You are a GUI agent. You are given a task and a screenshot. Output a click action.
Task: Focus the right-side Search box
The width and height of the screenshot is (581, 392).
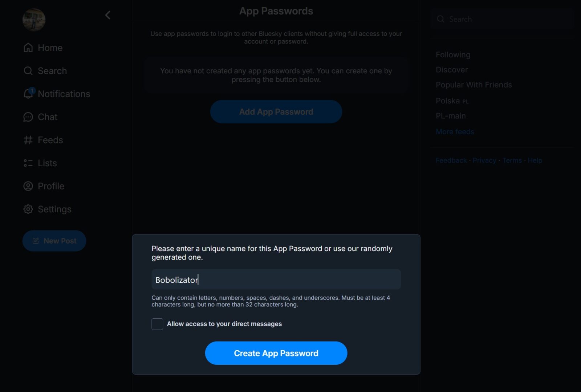(501, 19)
